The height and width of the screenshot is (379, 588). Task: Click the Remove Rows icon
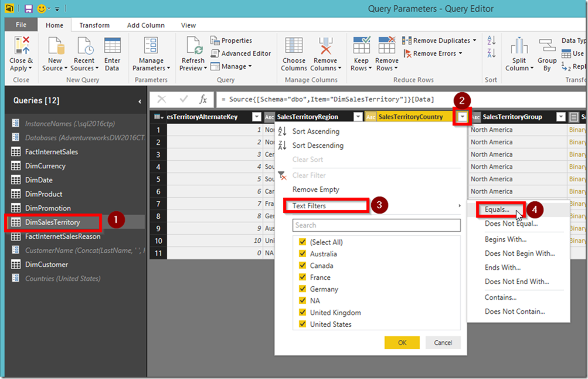coord(386,45)
